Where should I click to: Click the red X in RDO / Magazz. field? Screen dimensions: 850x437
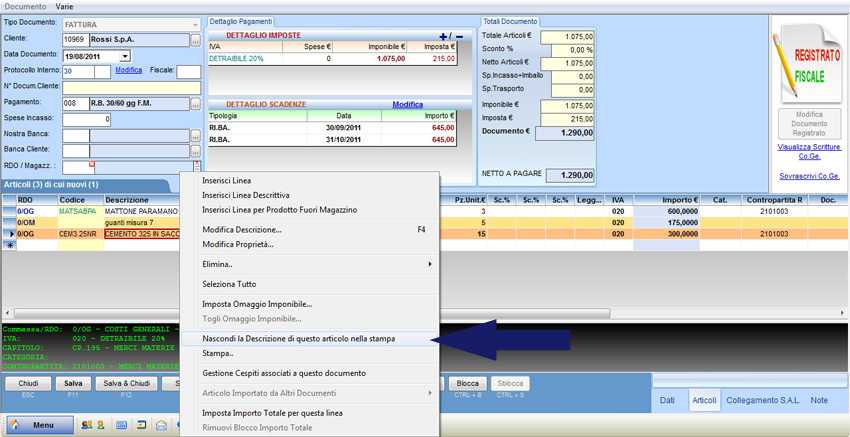tap(92, 164)
